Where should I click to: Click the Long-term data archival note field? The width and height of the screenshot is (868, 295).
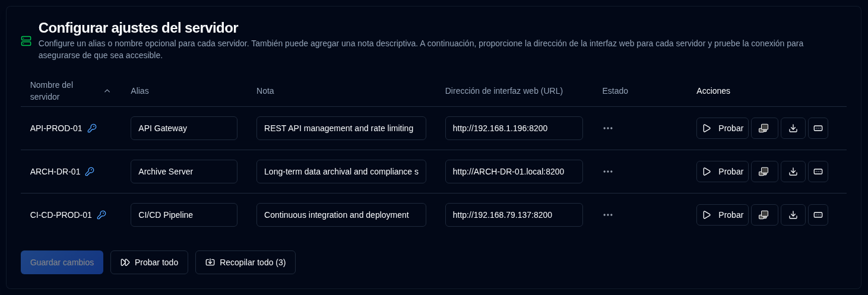coord(341,172)
